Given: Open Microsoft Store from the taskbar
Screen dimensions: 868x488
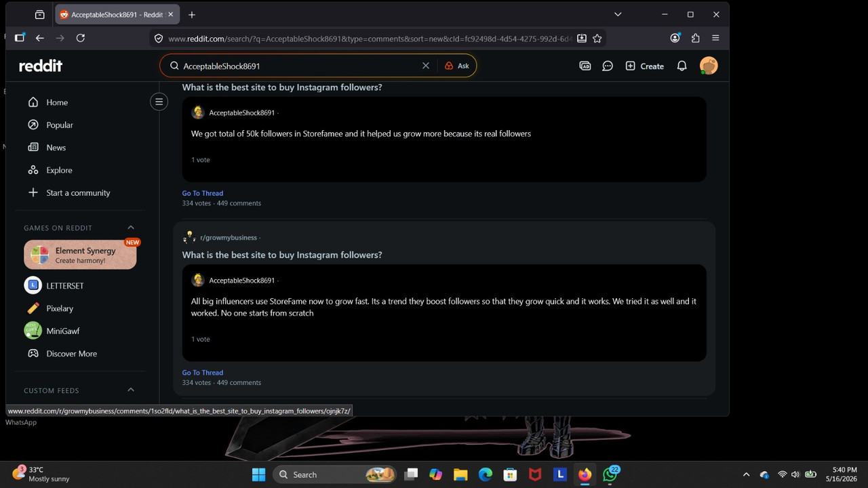Looking at the screenshot, I should click(510, 474).
